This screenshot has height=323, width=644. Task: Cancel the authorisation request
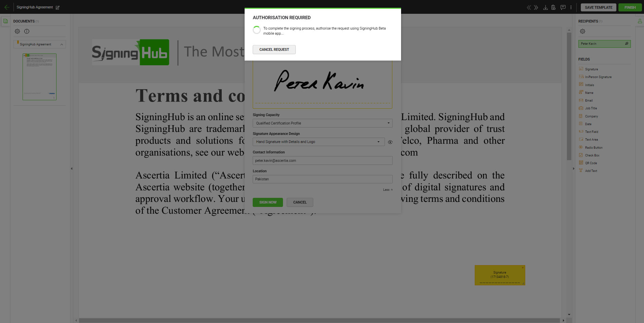pyautogui.click(x=274, y=49)
